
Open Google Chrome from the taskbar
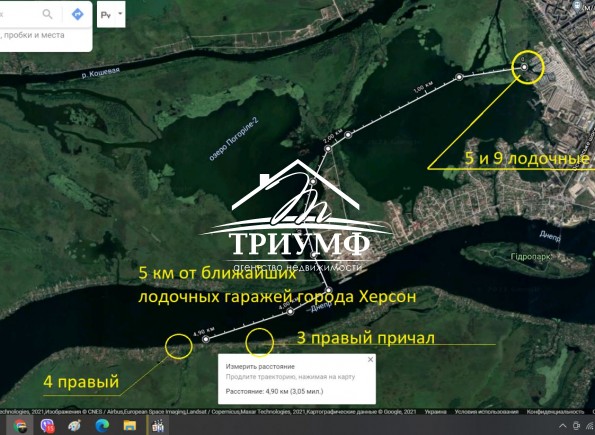pyautogui.click(x=20, y=426)
